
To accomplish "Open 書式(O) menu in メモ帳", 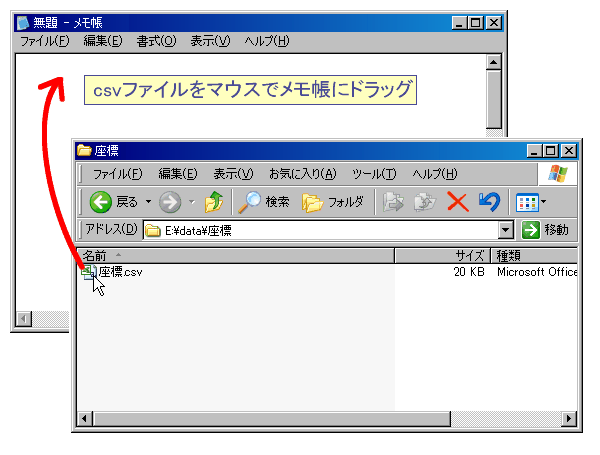I will tap(156, 41).
